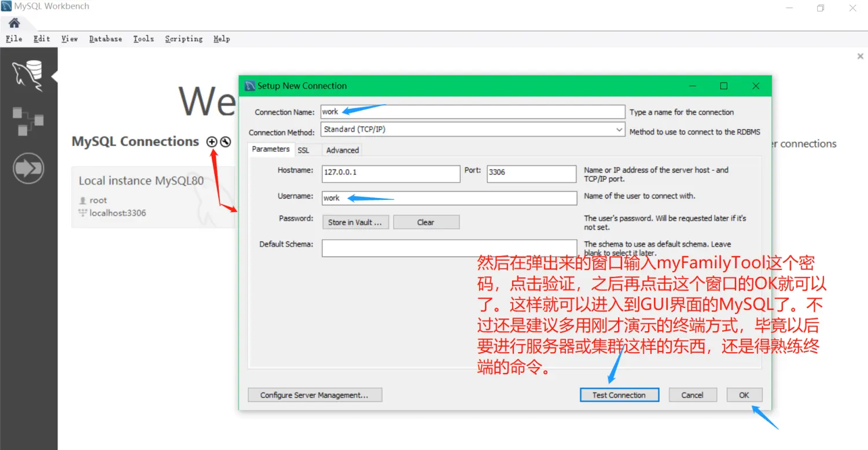Click Store in Vault for the password
This screenshot has height=450, width=868.
355,222
